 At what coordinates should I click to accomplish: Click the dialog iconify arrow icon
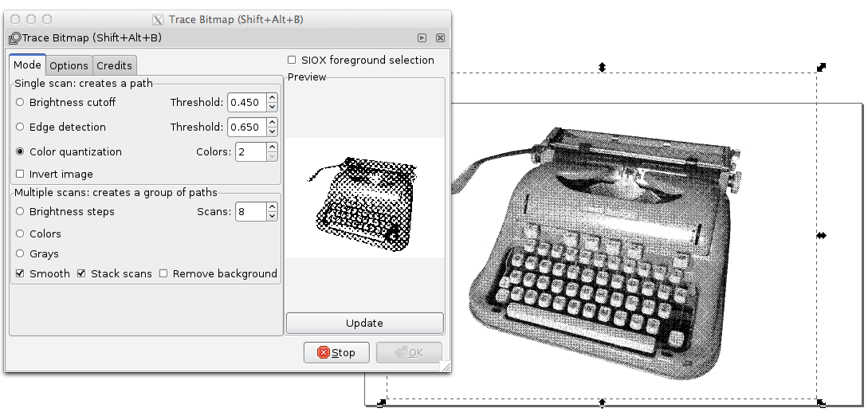tap(422, 37)
